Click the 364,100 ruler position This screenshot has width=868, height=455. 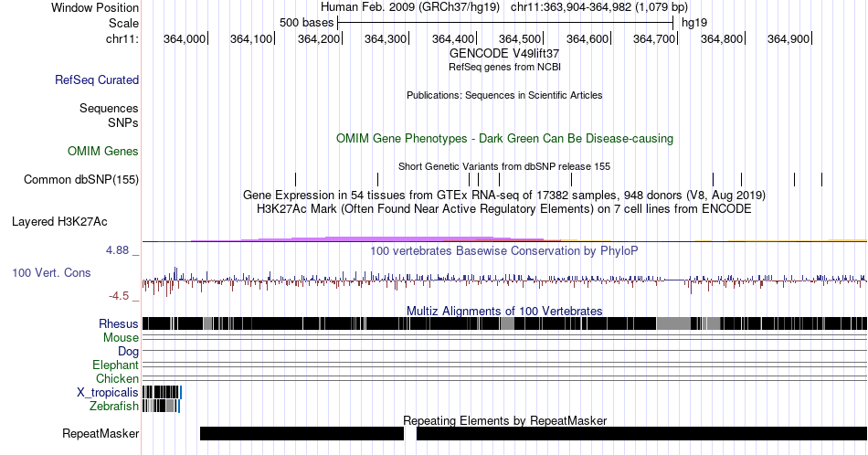coord(251,38)
